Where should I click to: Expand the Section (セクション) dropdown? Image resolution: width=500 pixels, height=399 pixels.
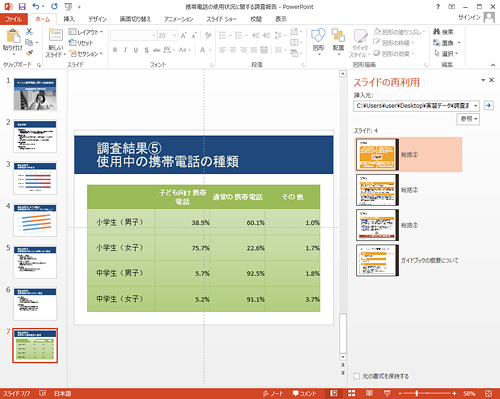click(85, 54)
